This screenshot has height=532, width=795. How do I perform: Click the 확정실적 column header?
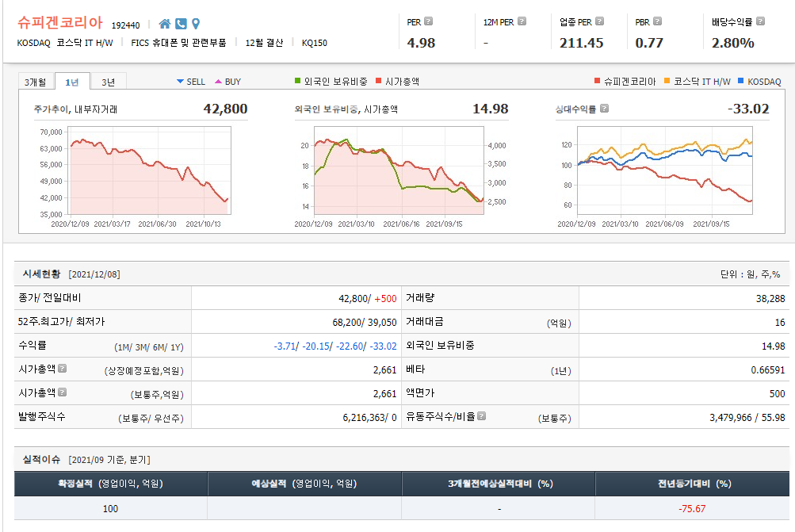click(110, 484)
